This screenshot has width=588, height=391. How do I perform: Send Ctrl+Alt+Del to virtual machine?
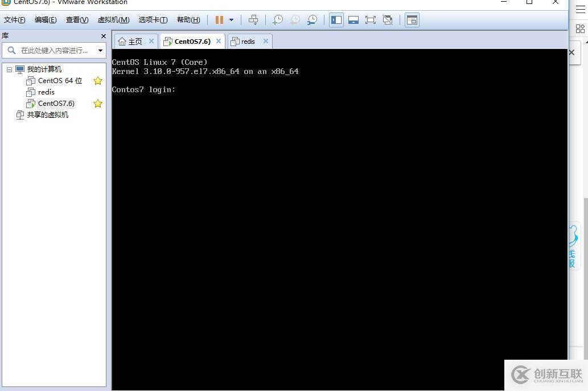pyautogui.click(x=253, y=20)
